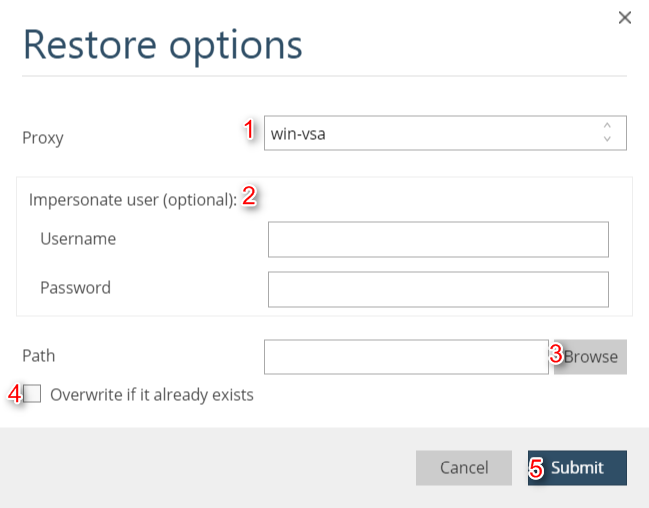The image size is (649, 508).
Task: Cancel the restore options
Action: coord(464,467)
